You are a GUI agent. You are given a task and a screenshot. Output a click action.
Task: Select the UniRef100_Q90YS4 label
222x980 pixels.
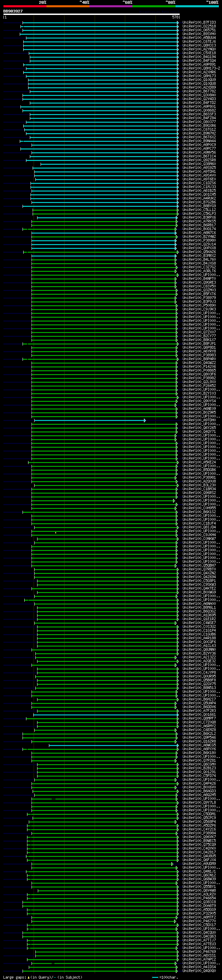pos(199,401)
